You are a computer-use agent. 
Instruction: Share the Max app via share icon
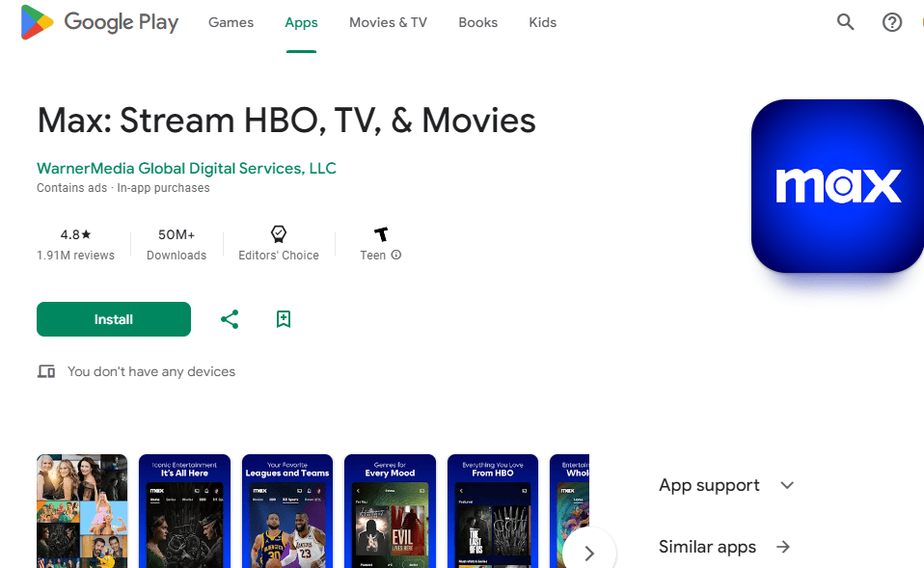[230, 319]
